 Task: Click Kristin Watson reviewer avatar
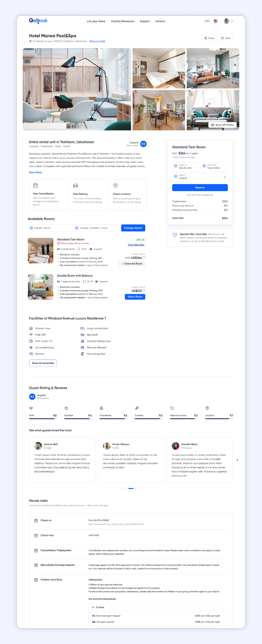107,446
